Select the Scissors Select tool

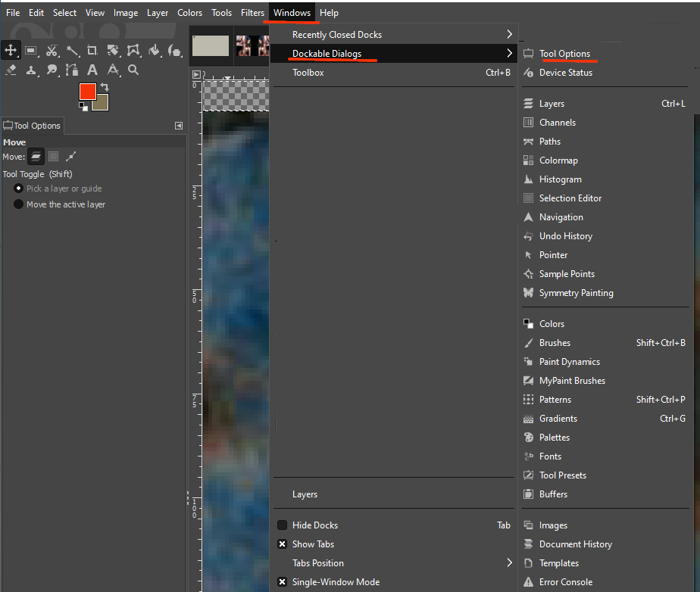pos(52,51)
